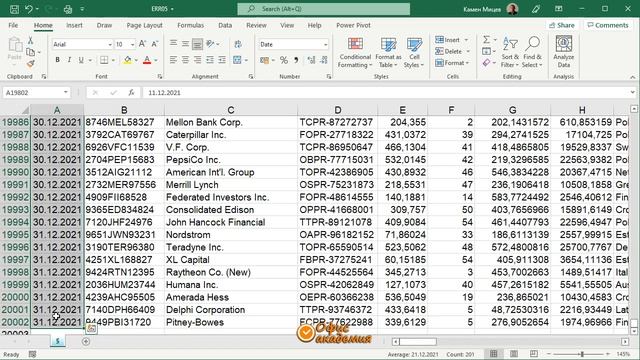Open the Number format Date dropdown
Screen dimensions: 640x360
(x=325, y=44)
